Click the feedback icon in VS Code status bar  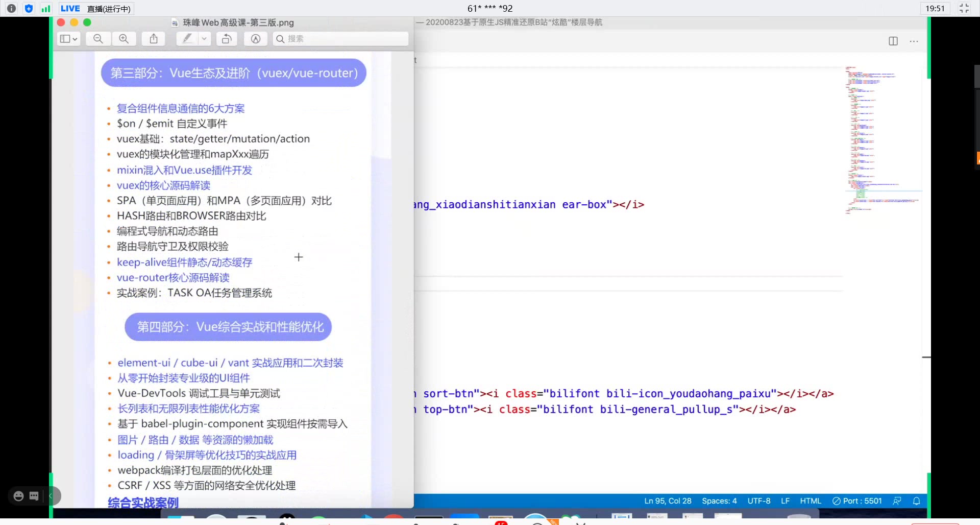[x=897, y=501]
